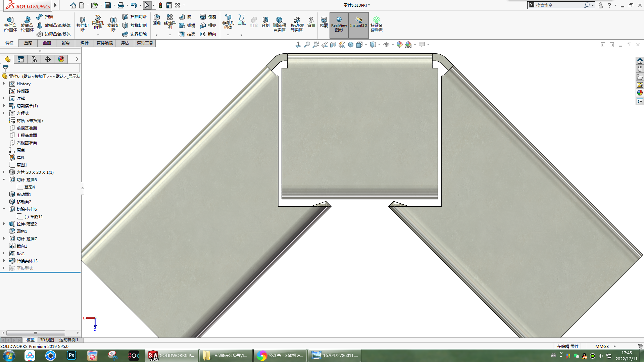Switch to the ConfigurationManager panel tab
644x362 pixels.
pyautogui.click(x=34, y=59)
